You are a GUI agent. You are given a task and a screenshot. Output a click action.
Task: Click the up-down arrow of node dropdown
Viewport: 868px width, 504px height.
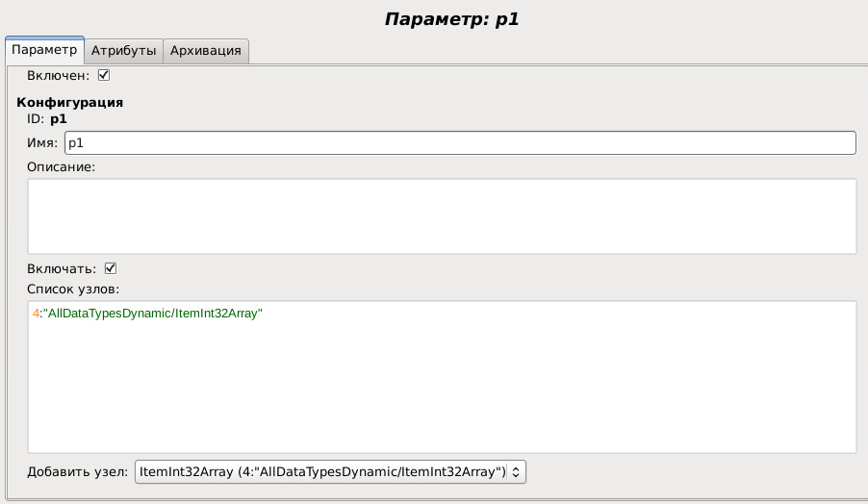[x=516, y=471]
